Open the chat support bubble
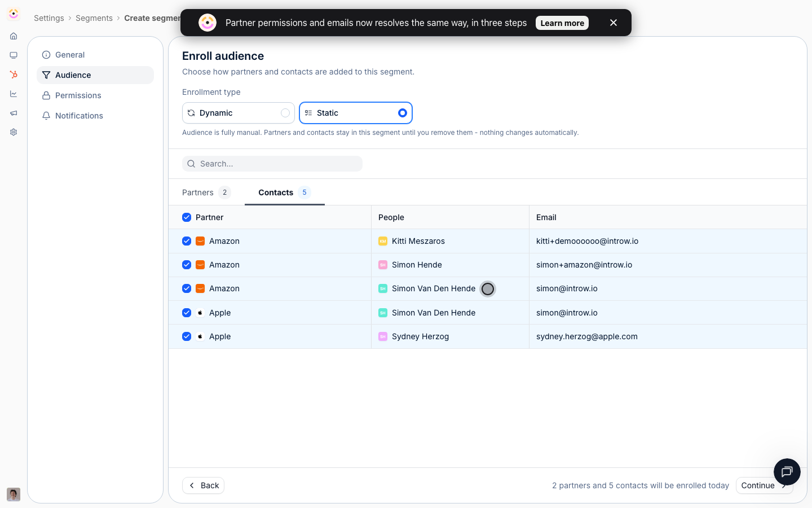This screenshot has width=812, height=508. tap(787, 472)
